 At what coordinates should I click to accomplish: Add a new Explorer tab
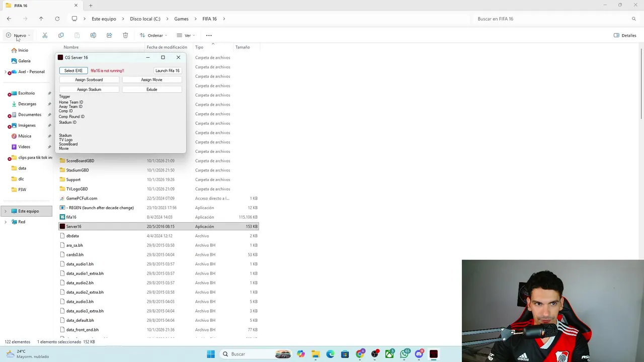(91, 6)
